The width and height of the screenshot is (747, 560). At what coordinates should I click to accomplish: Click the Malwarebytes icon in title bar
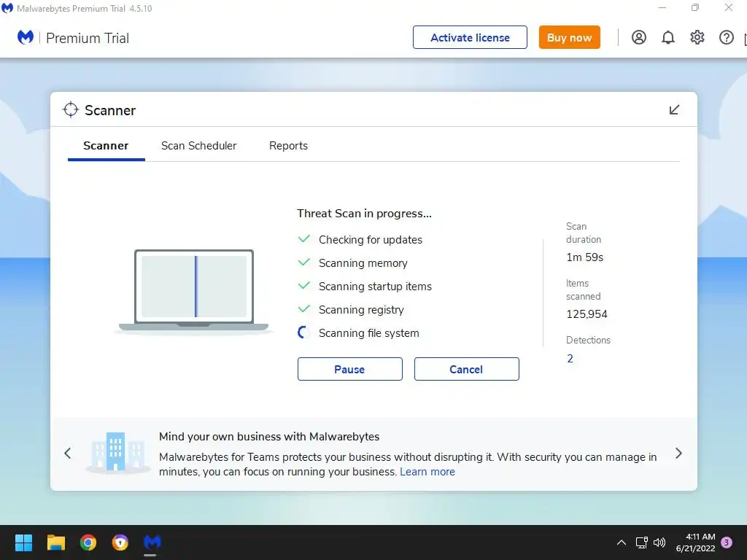tap(7, 8)
